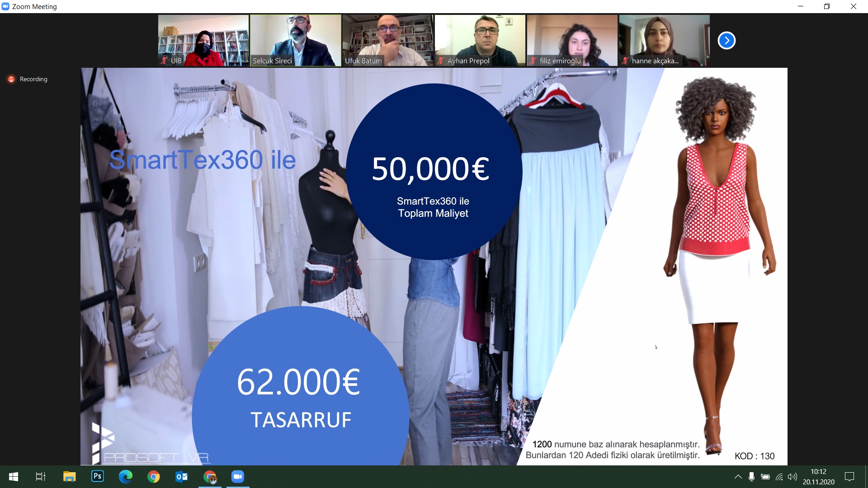
Task: Restore down the Zoom Meeting window
Action: coord(827,6)
